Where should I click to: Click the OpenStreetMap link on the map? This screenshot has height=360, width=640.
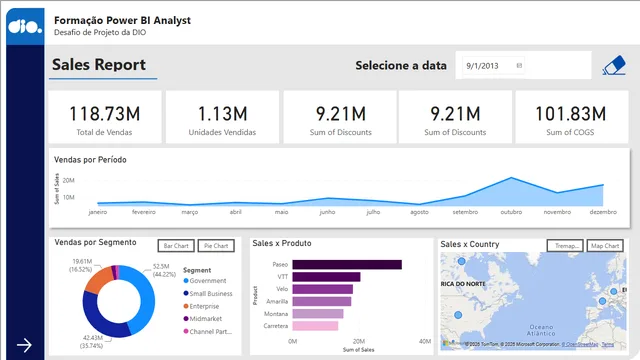[x=580, y=344]
